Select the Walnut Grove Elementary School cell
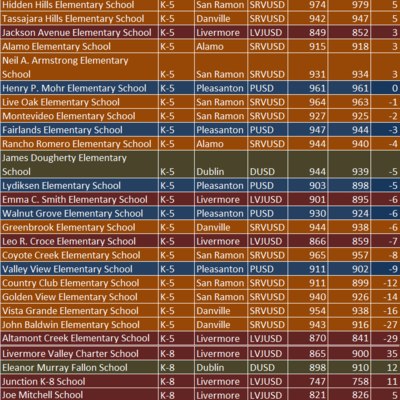 79,213
